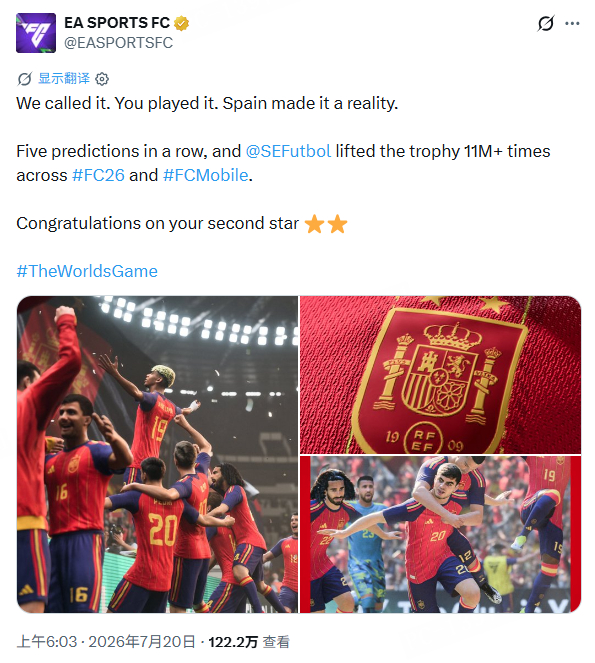
Task: Click the Grok icon at top right
Action: 546,23
